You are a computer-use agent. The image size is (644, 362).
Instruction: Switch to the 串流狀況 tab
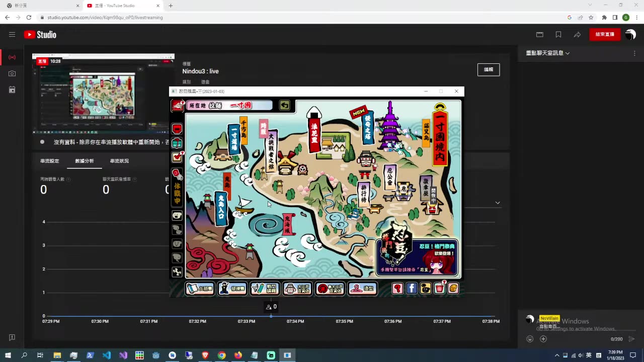tap(119, 161)
